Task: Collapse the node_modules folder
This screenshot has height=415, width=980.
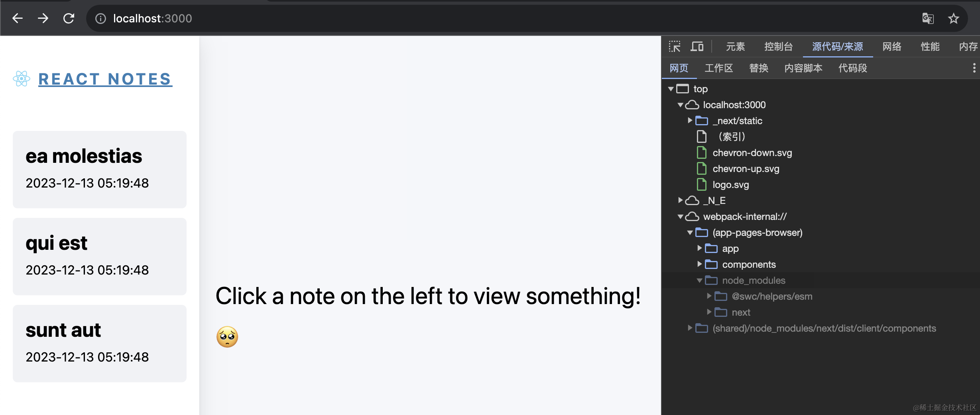Action: 699,280
